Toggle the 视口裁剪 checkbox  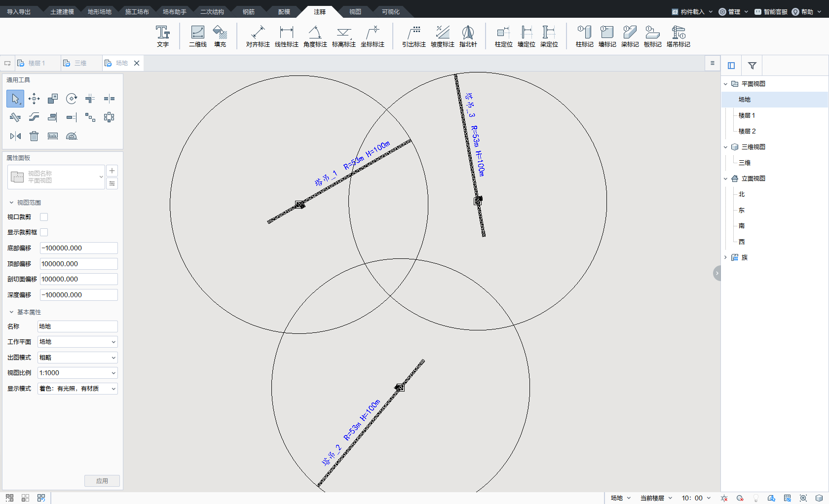44,217
